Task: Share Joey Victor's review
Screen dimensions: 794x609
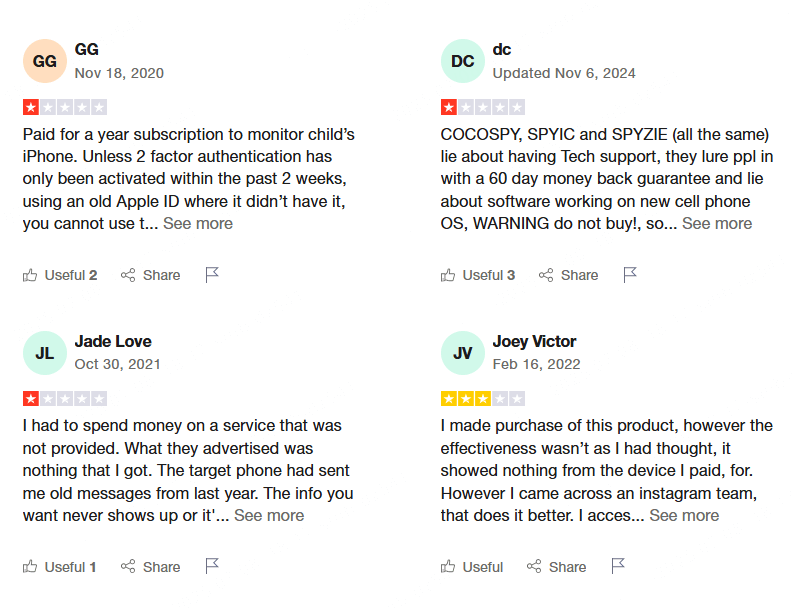Action: pos(557,566)
